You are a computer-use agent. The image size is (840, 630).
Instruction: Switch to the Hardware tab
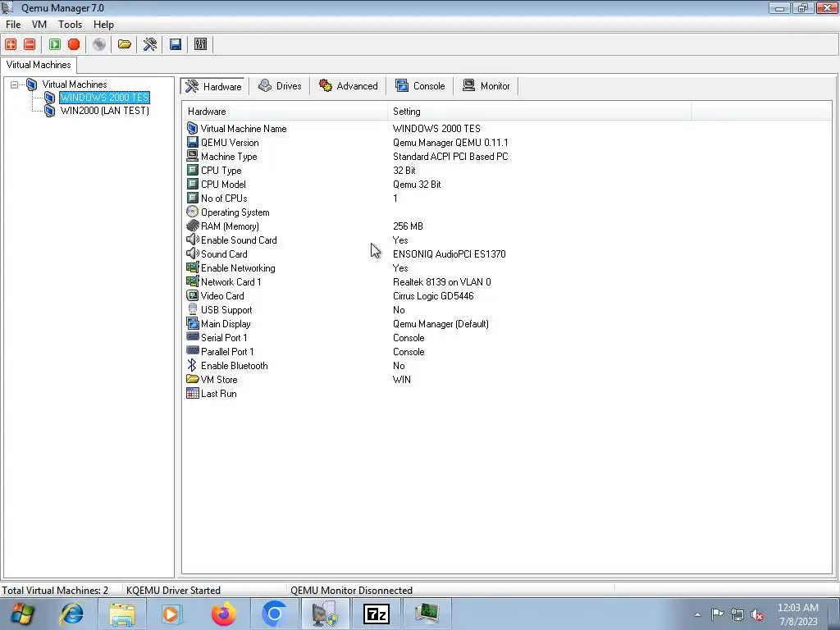click(213, 86)
